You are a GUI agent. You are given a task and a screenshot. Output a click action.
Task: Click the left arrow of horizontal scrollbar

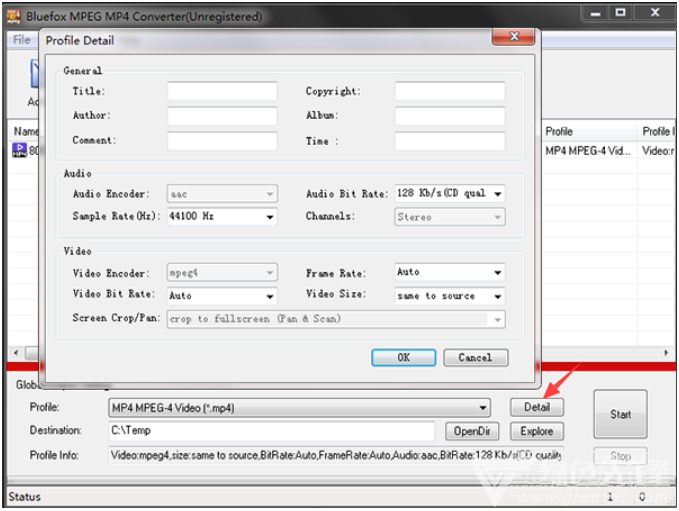point(16,353)
